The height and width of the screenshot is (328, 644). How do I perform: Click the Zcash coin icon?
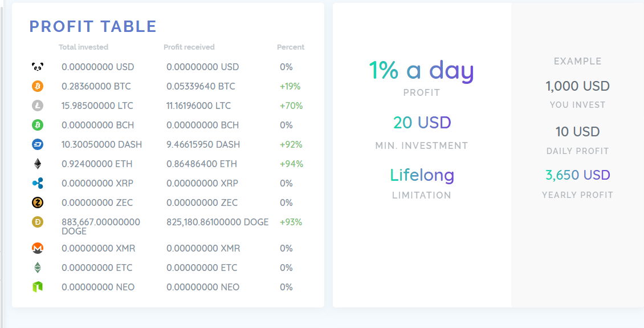click(38, 203)
